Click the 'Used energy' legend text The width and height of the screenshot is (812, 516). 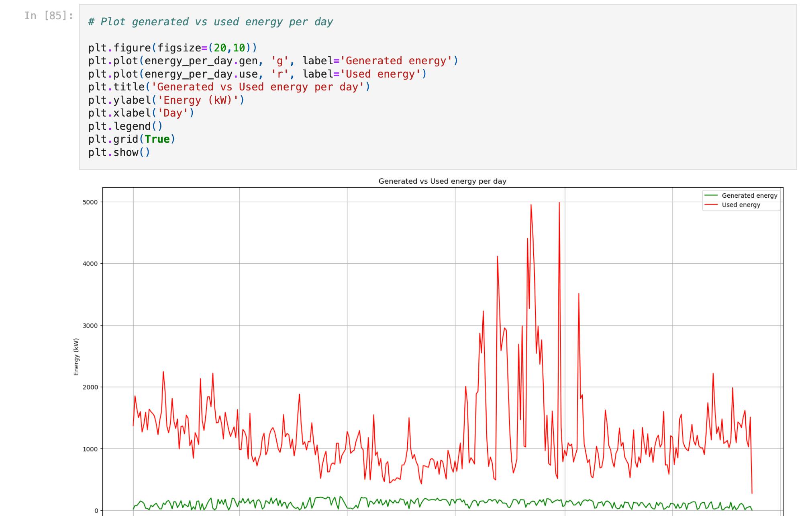tap(741, 205)
